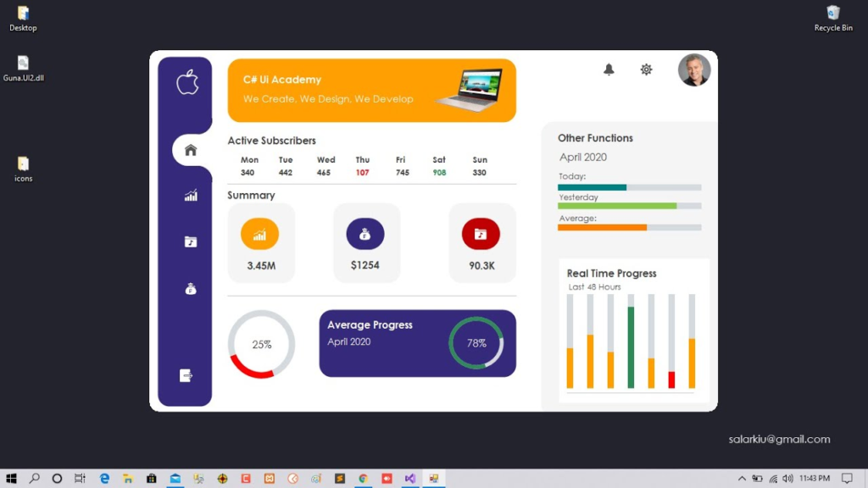Open notifications bell icon

coord(609,69)
